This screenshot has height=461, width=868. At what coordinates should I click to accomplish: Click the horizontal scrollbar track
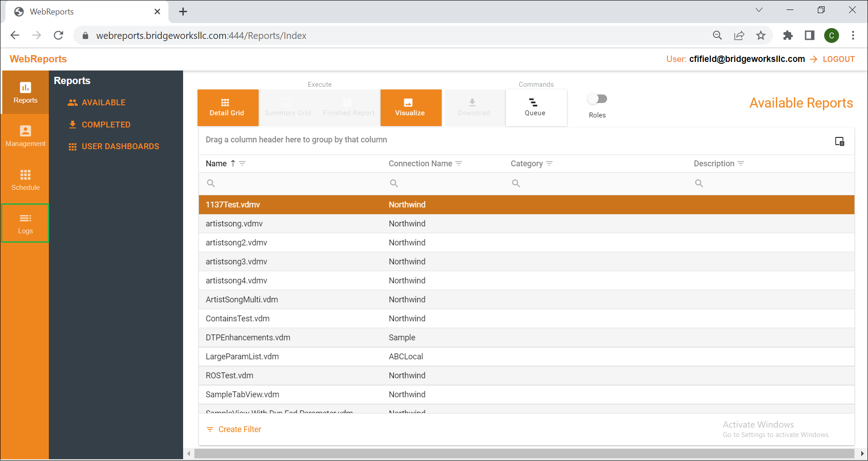pos(524,454)
